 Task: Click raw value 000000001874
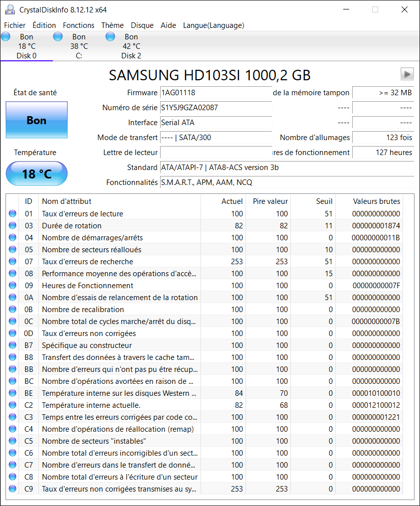tap(376, 225)
